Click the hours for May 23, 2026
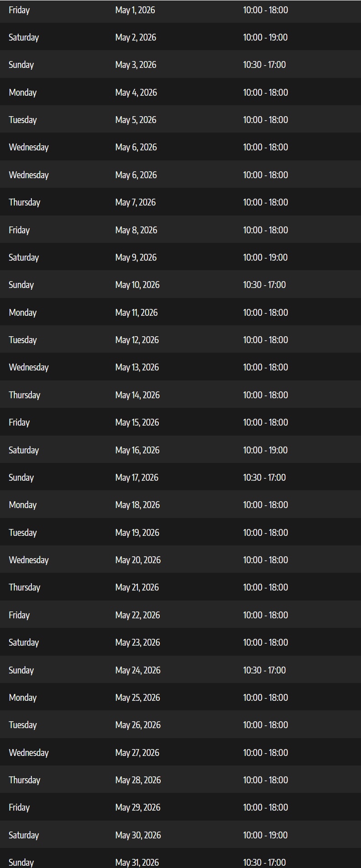The image size is (361, 868). [x=265, y=642]
